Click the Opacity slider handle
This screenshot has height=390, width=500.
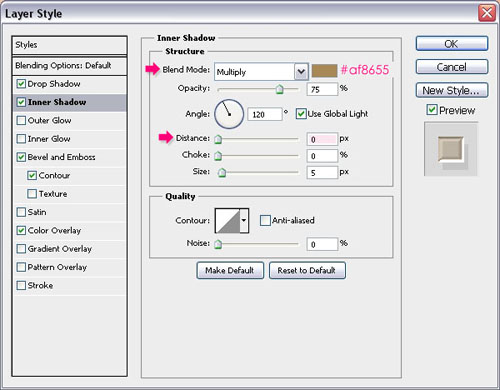click(x=280, y=89)
